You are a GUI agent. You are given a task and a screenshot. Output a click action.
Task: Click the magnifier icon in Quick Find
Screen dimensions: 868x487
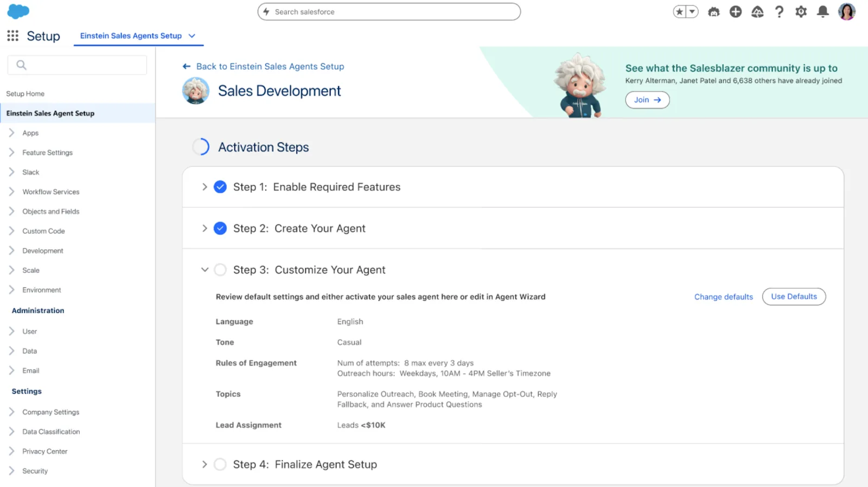(x=21, y=65)
